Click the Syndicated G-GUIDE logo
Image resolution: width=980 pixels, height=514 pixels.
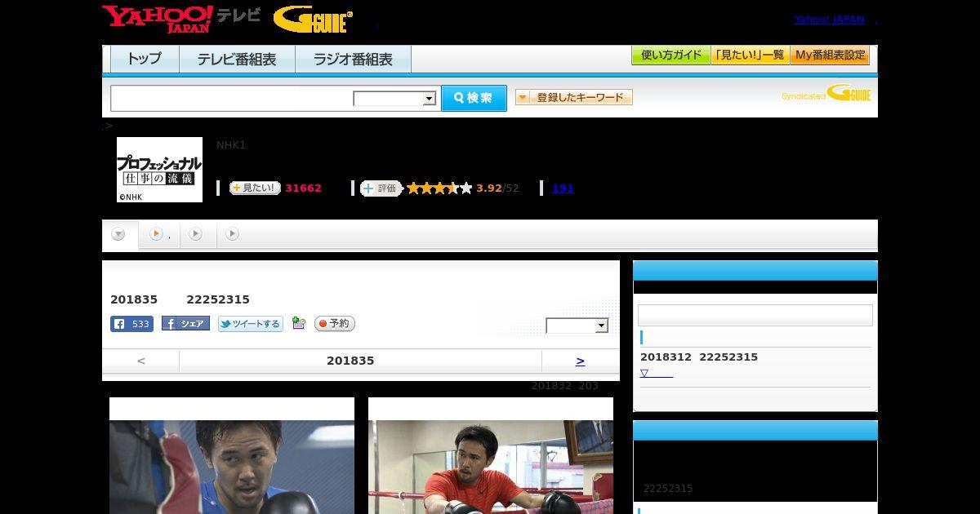(826, 94)
